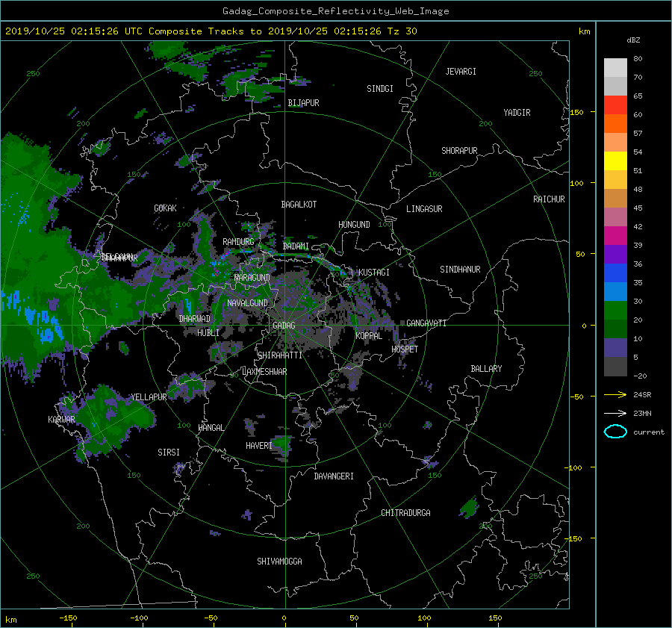Select the 'JEVARGI' city label
672x628 pixels.
click(461, 72)
